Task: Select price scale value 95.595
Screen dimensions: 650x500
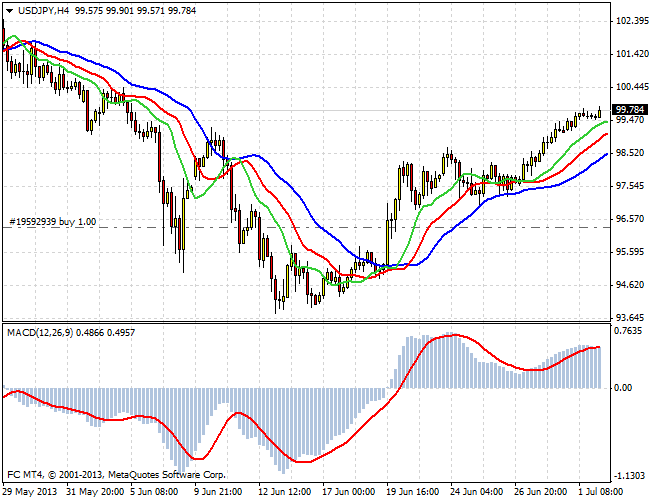Action: click(x=630, y=252)
